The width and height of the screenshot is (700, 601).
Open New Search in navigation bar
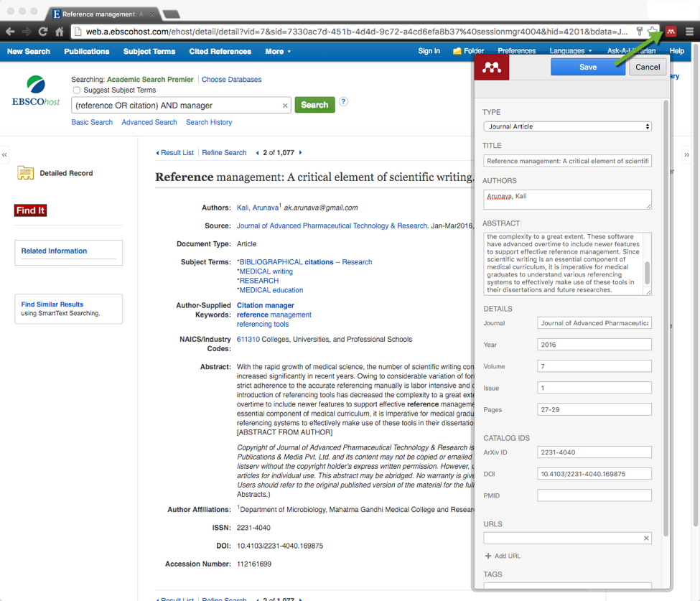tap(29, 52)
